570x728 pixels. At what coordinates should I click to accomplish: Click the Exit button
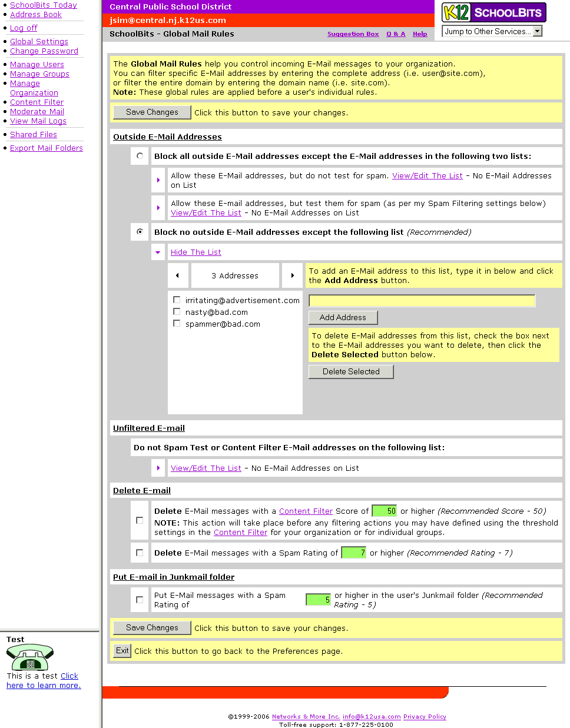122,650
